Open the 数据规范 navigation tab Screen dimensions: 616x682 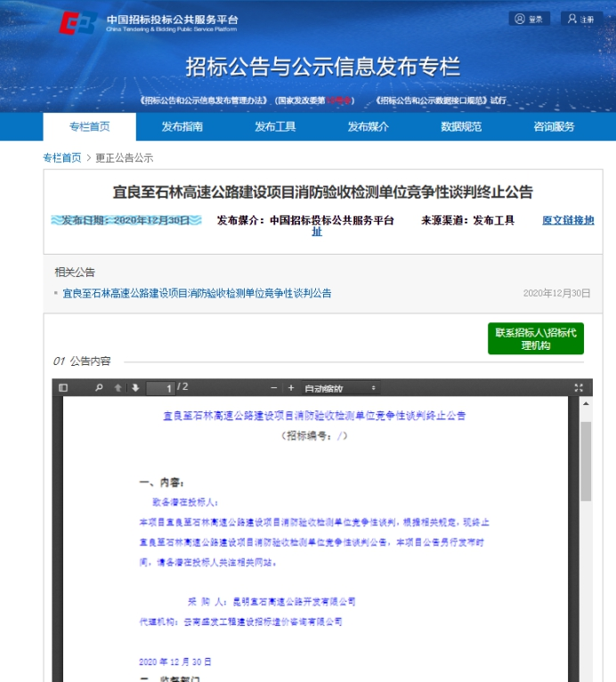point(461,126)
